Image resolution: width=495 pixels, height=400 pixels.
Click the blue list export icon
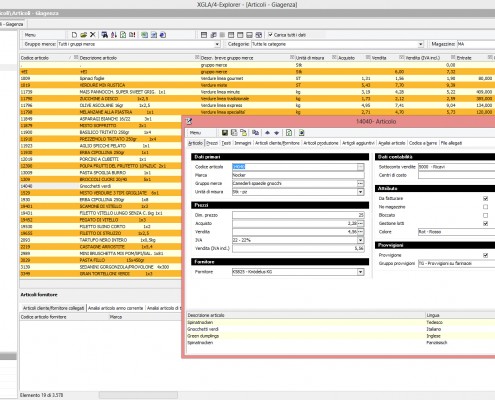pos(154,35)
